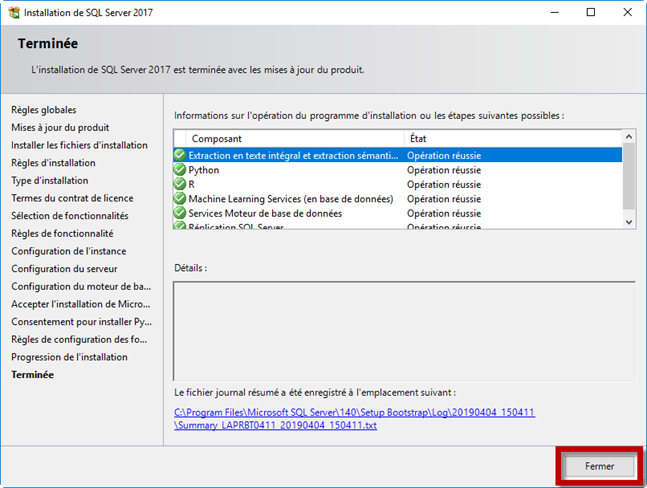Viewport: 647px width, 488px height.
Task: Click the bold Terminée step in sidebar
Action: point(33,375)
